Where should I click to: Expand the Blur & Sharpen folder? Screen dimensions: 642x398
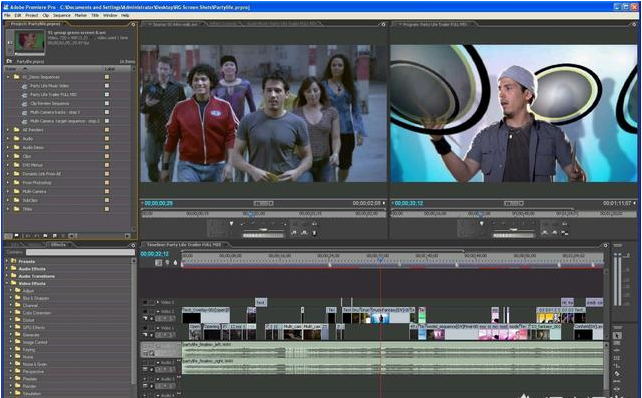[11, 298]
